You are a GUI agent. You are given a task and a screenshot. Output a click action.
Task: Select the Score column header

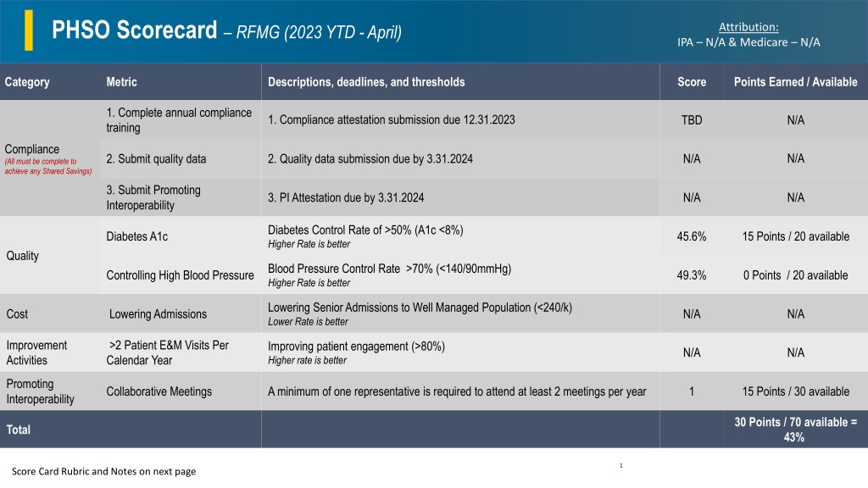pos(692,82)
